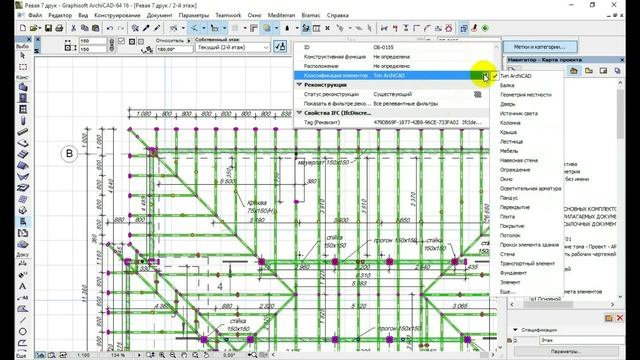Collapse the 'Реконструкция' section

pyautogui.click(x=299, y=84)
